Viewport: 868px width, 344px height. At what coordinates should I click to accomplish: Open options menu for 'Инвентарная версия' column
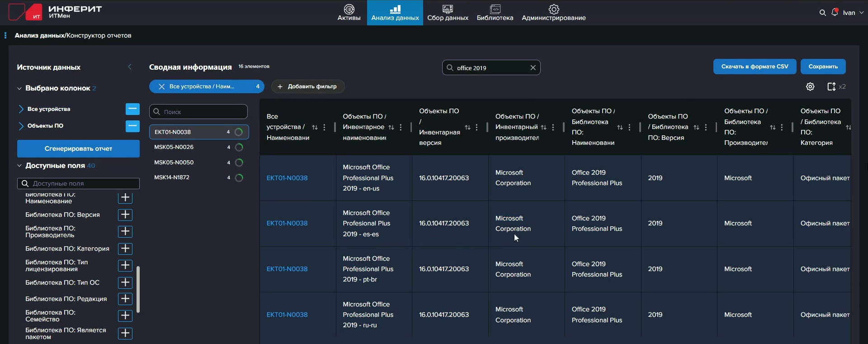[x=477, y=128]
